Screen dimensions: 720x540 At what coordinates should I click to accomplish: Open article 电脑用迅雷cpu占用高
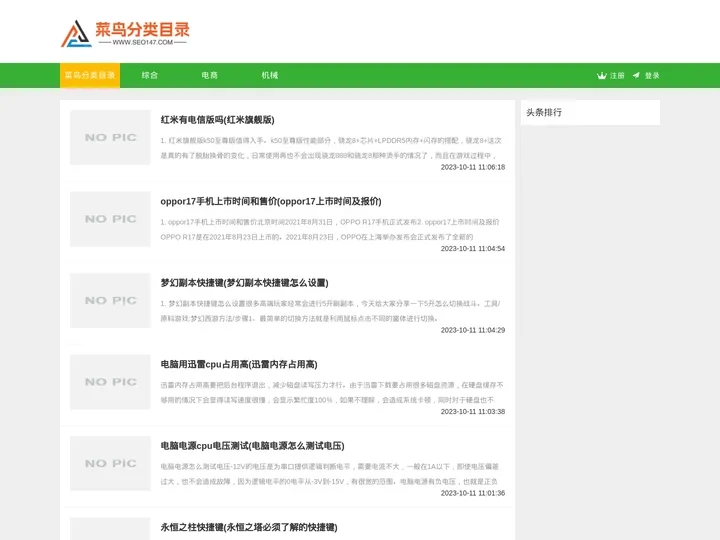[239, 364]
